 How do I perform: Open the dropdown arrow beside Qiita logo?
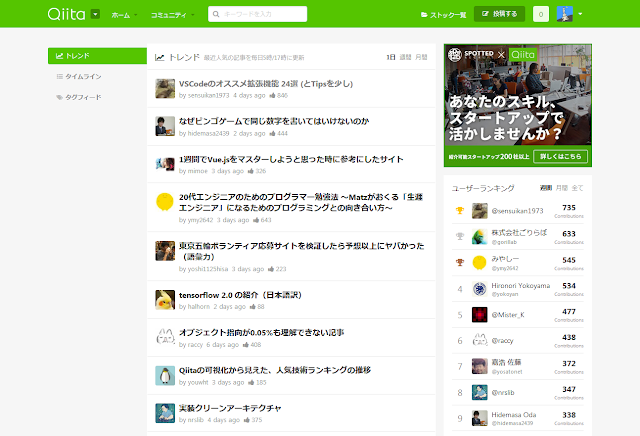tap(95, 14)
